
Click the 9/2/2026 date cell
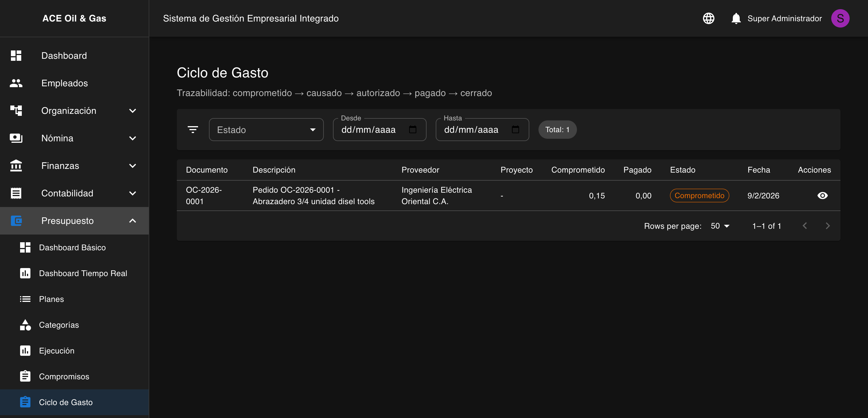point(763,196)
